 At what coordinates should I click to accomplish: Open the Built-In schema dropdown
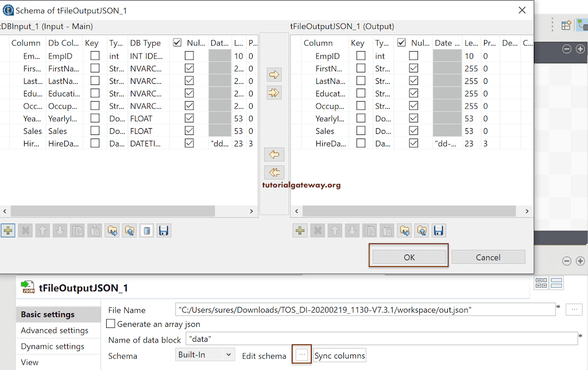204,354
